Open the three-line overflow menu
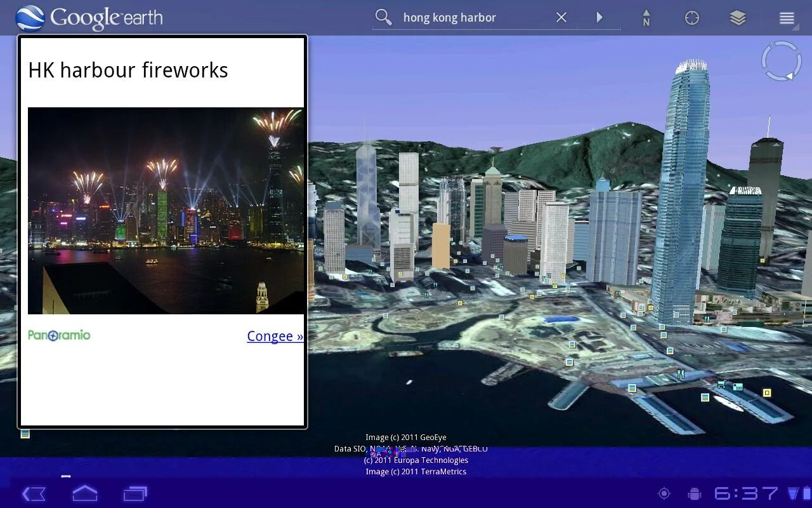812x508 pixels. 787,18
